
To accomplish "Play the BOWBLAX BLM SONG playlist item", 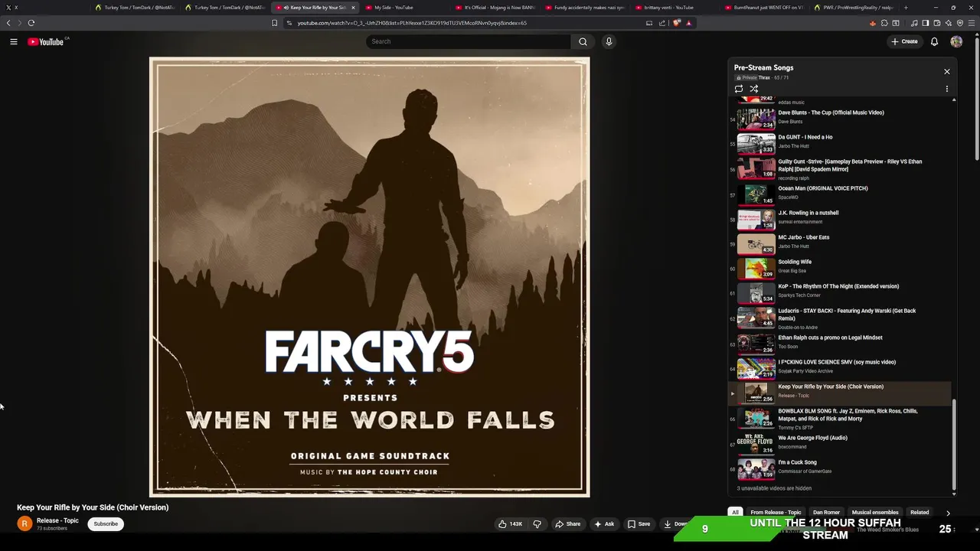I will pos(841,419).
